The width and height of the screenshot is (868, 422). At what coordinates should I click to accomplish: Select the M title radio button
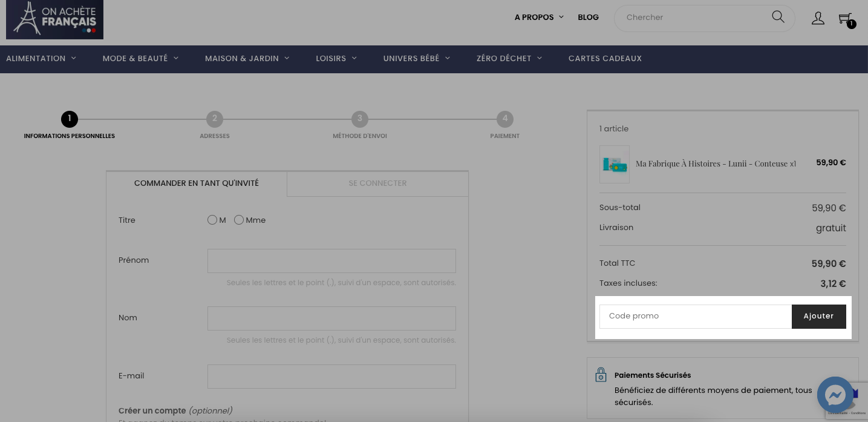click(212, 220)
